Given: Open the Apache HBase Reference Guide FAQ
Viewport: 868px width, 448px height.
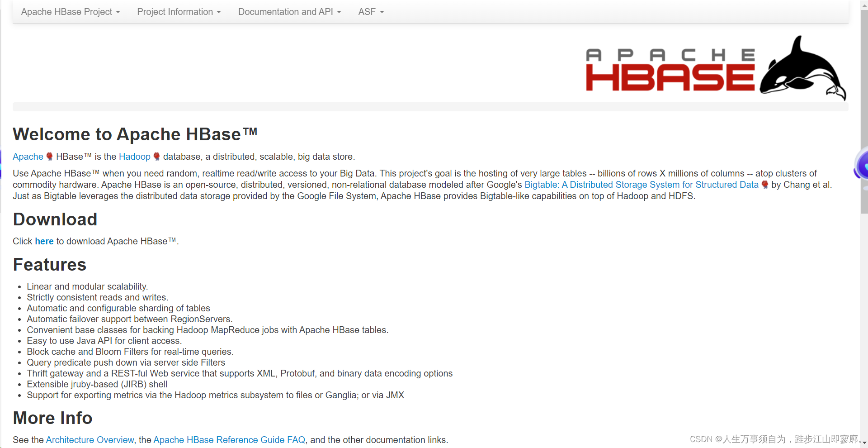Looking at the screenshot, I should pyautogui.click(x=229, y=439).
